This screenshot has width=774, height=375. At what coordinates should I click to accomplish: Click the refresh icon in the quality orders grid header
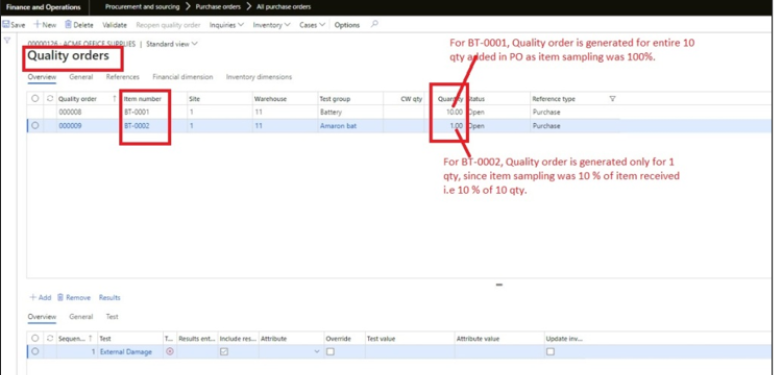(x=49, y=99)
